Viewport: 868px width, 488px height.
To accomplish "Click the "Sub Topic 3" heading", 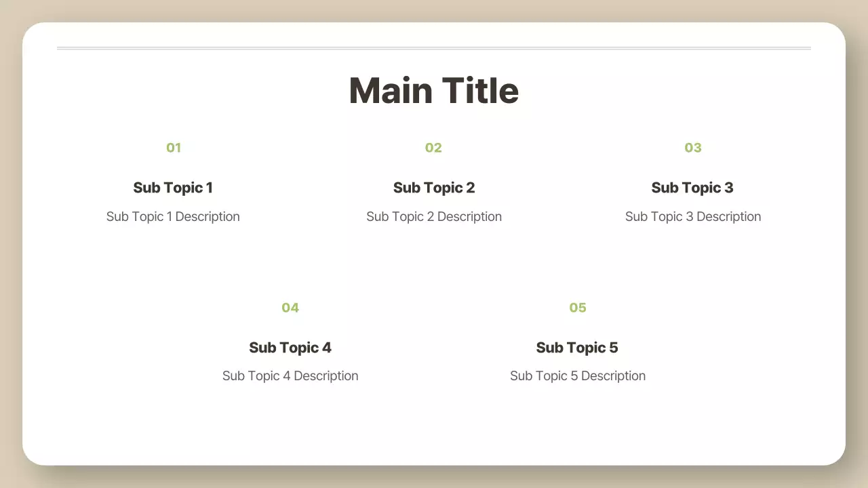I will [x=692, y=188].
